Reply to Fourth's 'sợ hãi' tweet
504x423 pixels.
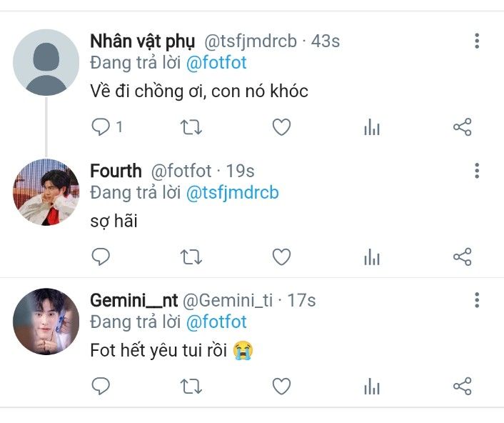(101, 257)
